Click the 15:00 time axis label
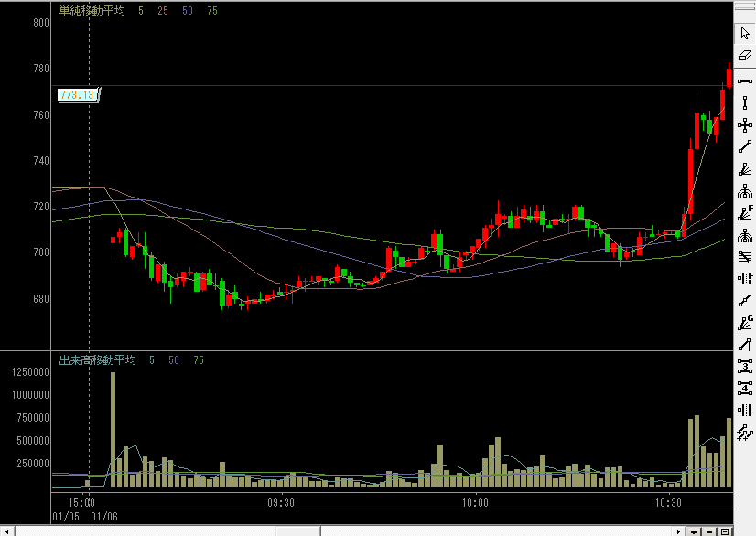Screen dimensions: 756x536 click(82, 503)
